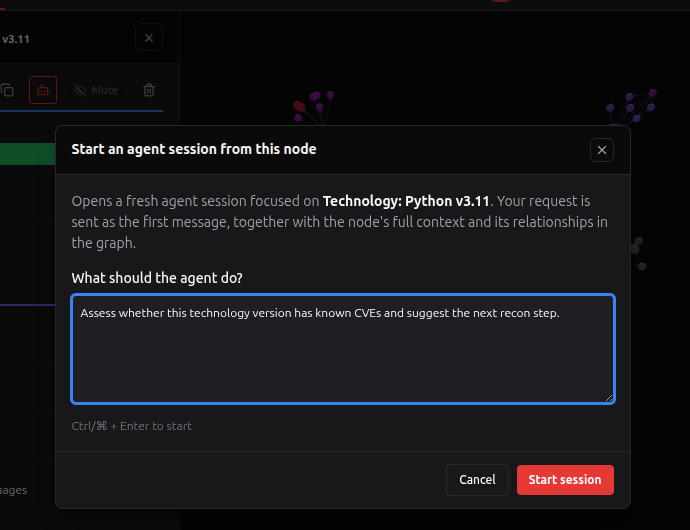Open agent session robot icon
The width and height of the screenshot is (690, 530).
(x=43, y=90)
